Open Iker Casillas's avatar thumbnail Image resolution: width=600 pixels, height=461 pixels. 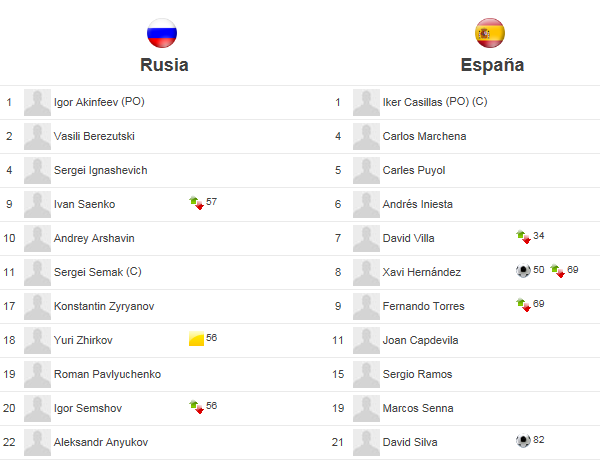pyautogui.click(x=366, y=103)
